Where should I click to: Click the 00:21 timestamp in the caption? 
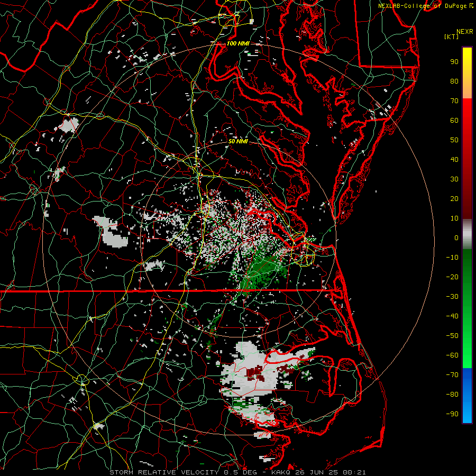click(x=354, y=472)
